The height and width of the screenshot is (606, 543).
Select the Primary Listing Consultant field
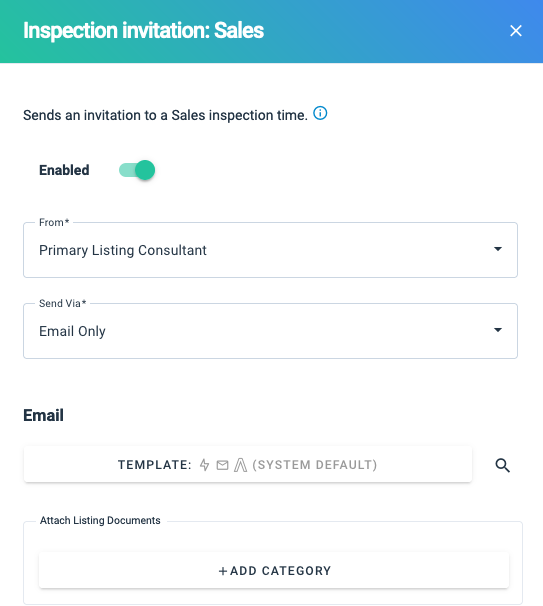tap(270, 250)
